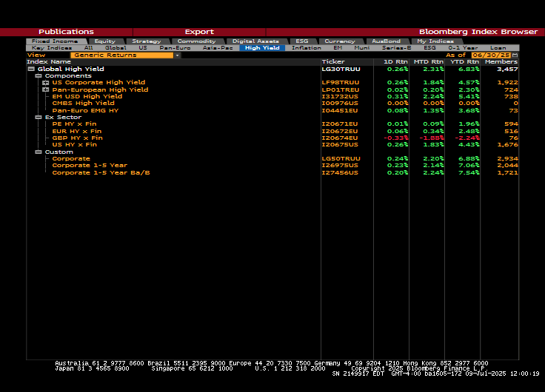Open the Corporate 1-5 Year index

click(x=90, y=165)
